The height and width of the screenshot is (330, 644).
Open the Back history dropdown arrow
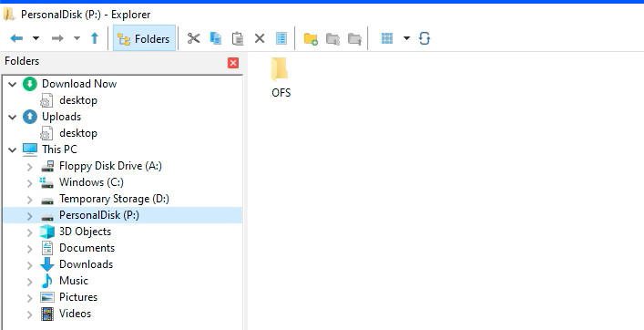coord(36,38)
